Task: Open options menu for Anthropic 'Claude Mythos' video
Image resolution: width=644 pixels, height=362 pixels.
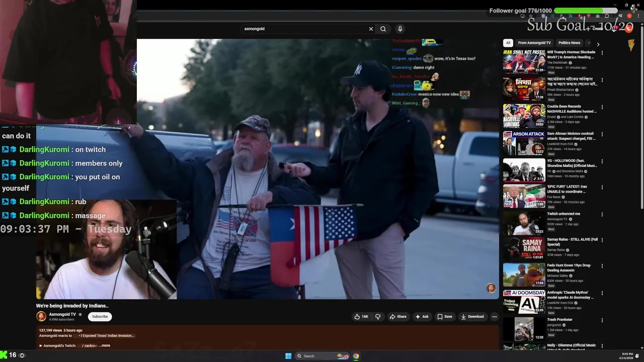Action: pos(602,293)
